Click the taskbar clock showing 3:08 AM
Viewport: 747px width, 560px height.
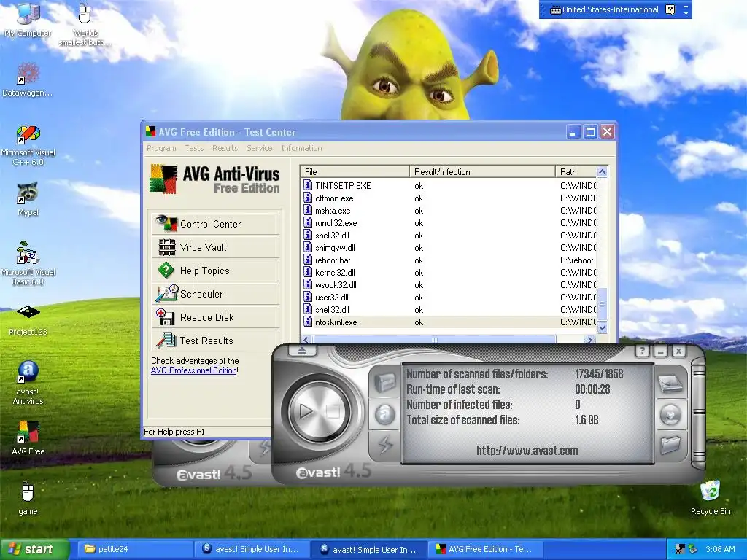pyautogui.click(x=720, y=549)
